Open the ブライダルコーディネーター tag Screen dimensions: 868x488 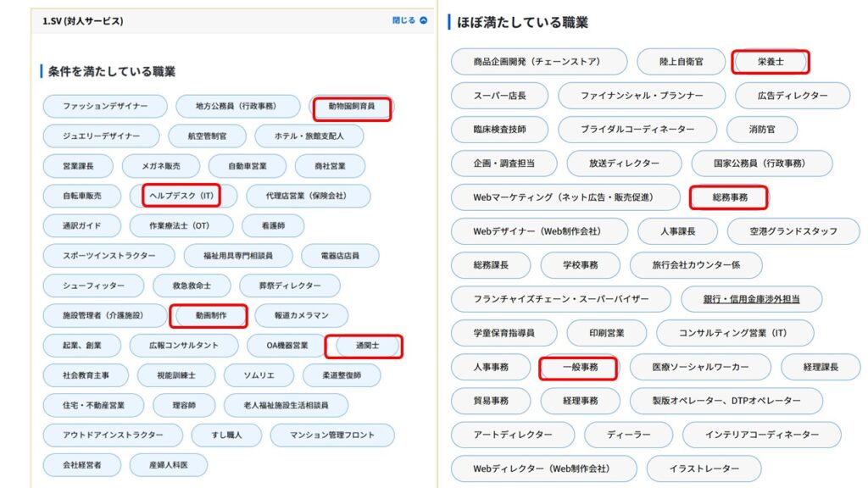point(637,130)
